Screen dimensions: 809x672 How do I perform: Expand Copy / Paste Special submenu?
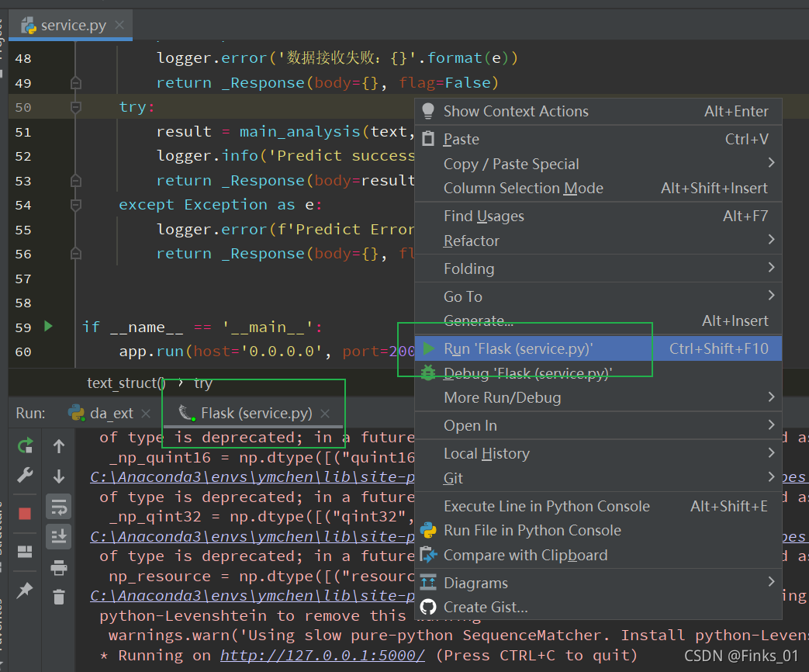point(599,165)
